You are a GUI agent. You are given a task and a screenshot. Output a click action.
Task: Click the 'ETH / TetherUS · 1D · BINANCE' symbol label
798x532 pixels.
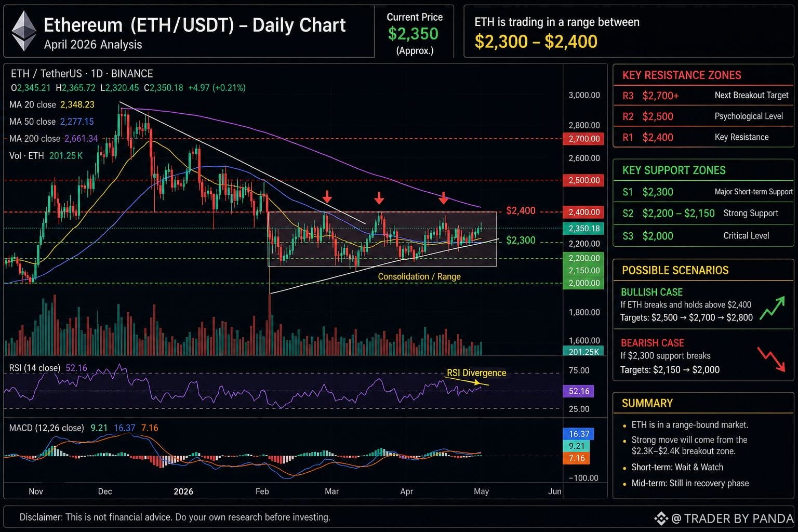coord(82,74)
